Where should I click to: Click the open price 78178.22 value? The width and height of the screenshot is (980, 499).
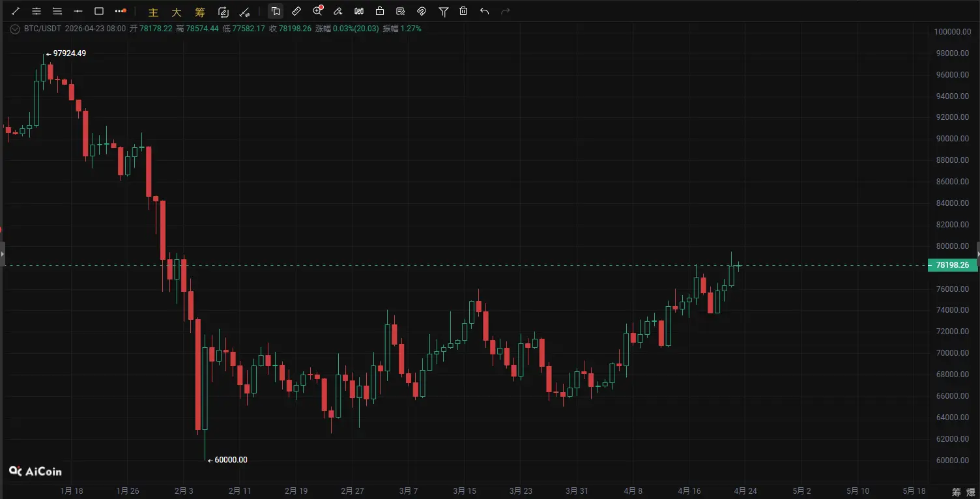click(156, 29)
